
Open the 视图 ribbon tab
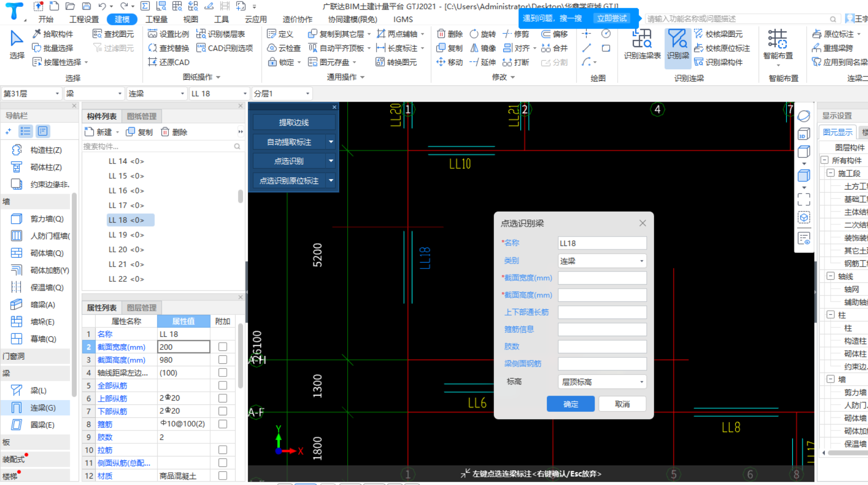[x=190, y=19]
